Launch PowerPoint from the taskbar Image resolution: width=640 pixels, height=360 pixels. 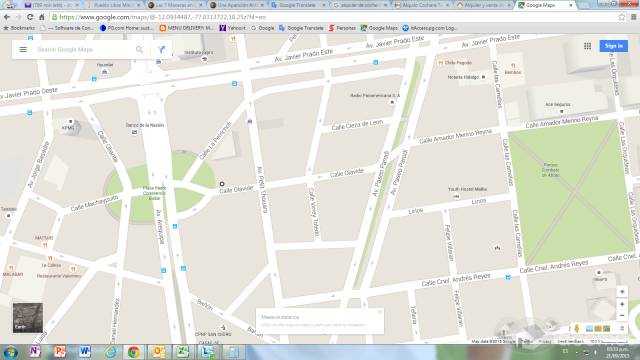[x=60, y=351]
